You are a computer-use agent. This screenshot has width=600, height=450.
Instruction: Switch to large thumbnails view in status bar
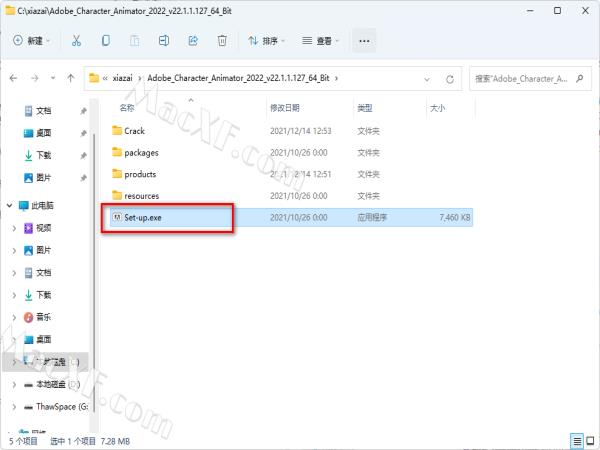(x=590, y=440)
